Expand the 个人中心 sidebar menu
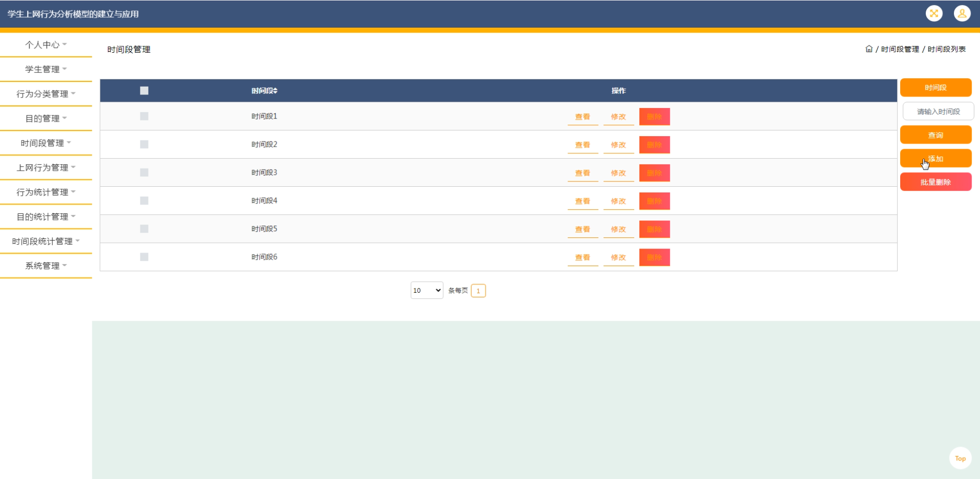 [x=46, y=45]
